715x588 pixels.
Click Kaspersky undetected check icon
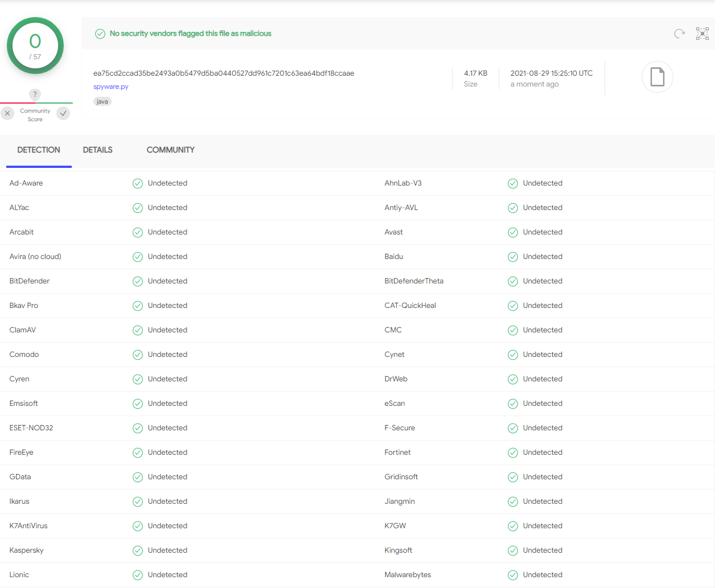coord(138,550)
